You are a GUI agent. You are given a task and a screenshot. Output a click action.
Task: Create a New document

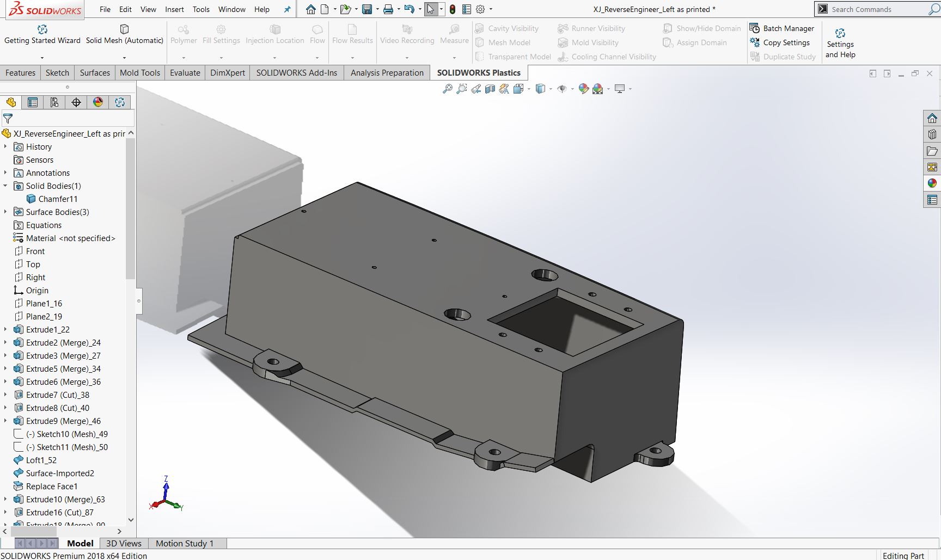click(325, 9)
